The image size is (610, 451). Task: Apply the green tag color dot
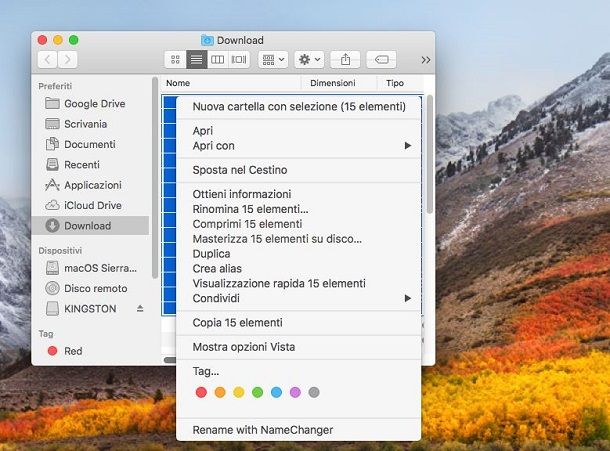258,392
